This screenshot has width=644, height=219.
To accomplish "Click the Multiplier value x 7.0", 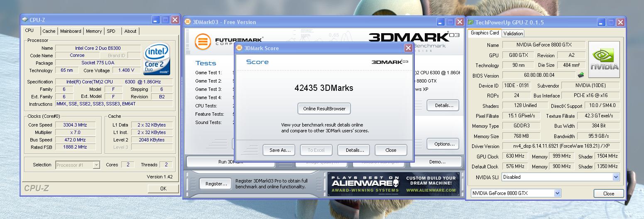I will tap(75, 132).
